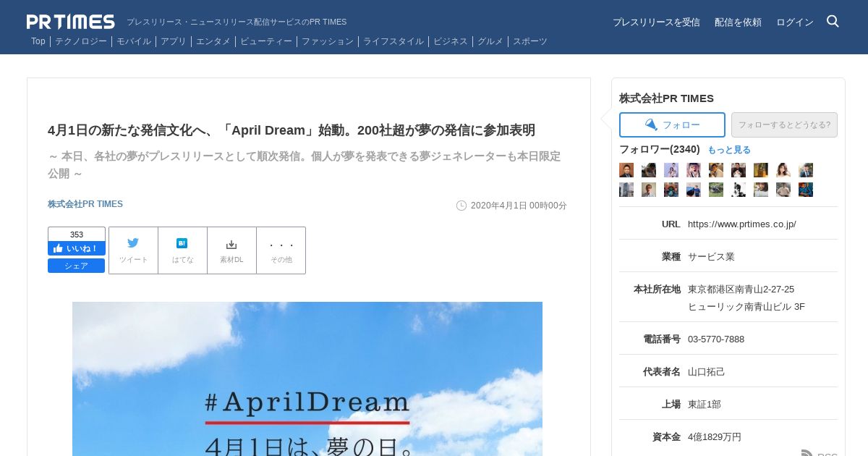Screen dimensions: 868x456
Task: Open the スポーツ category
Action: pyautogui.click(x=530, y=41)
